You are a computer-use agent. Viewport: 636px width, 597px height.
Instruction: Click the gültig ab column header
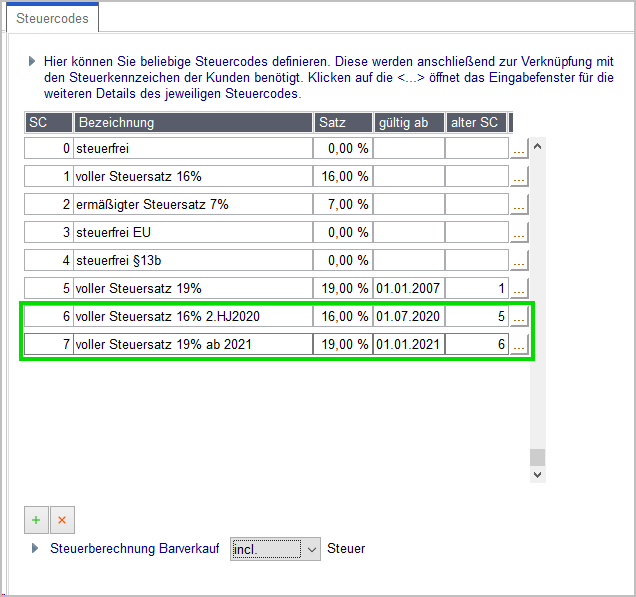pos(409,122)
